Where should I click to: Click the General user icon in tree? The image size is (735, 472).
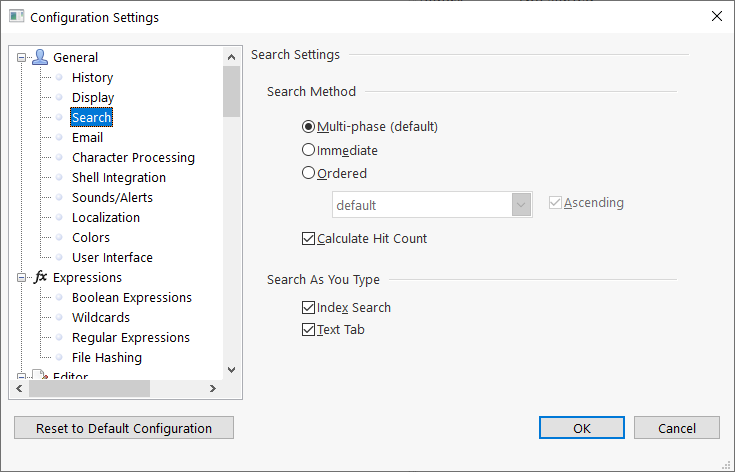point(40,57)
